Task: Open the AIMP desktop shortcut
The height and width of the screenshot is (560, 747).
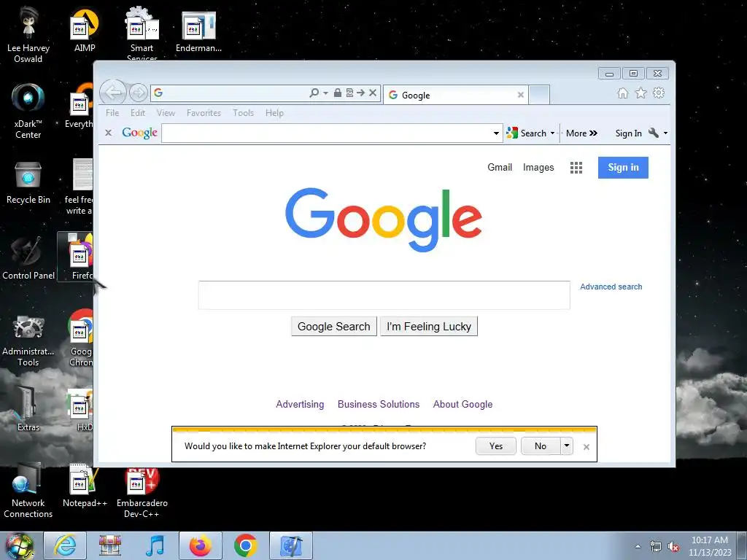Action: [x=85, y=31]
